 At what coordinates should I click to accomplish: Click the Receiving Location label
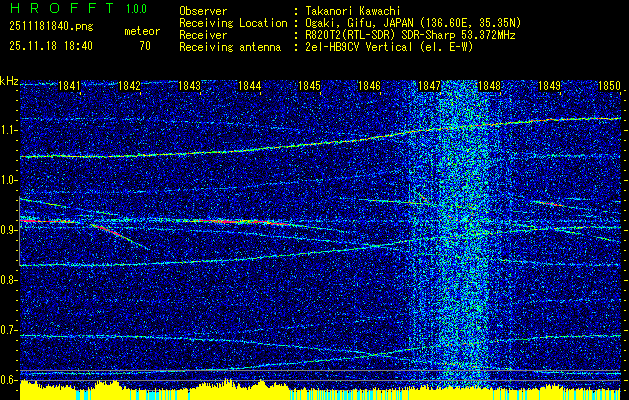point(233,23)
